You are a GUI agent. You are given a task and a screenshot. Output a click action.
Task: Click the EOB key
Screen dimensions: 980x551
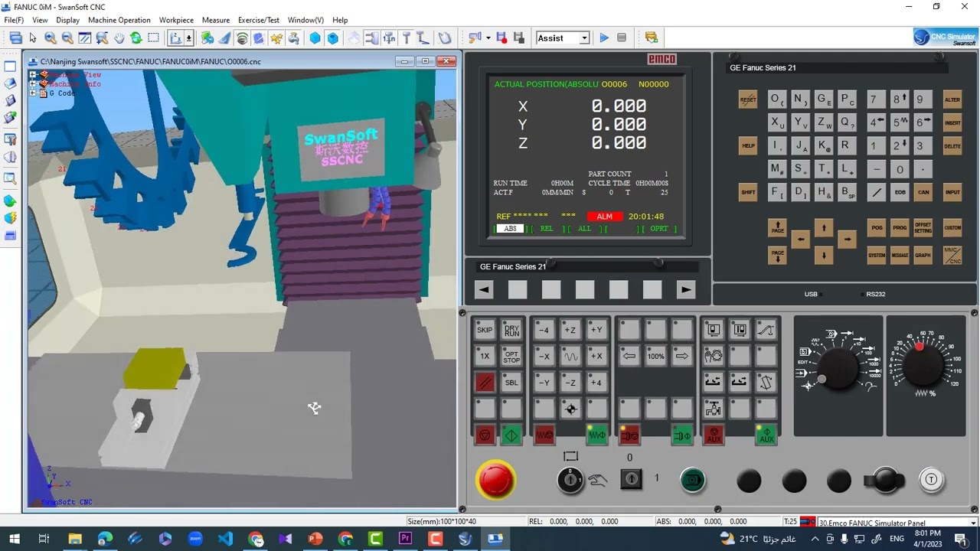pyautogui.click(x=900, y=192)
